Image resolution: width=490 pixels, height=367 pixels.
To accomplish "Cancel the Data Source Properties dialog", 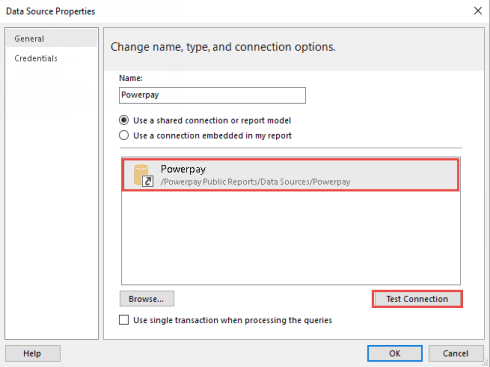I will 456,353.
